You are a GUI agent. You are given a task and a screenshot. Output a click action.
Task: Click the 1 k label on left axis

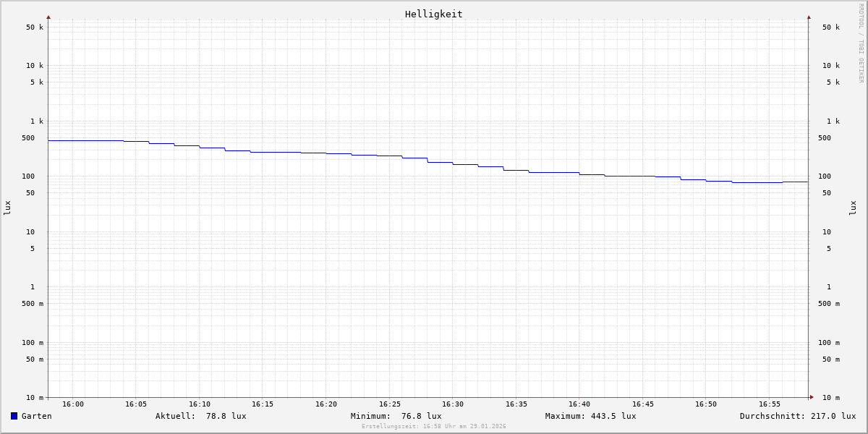pos(37,122)
